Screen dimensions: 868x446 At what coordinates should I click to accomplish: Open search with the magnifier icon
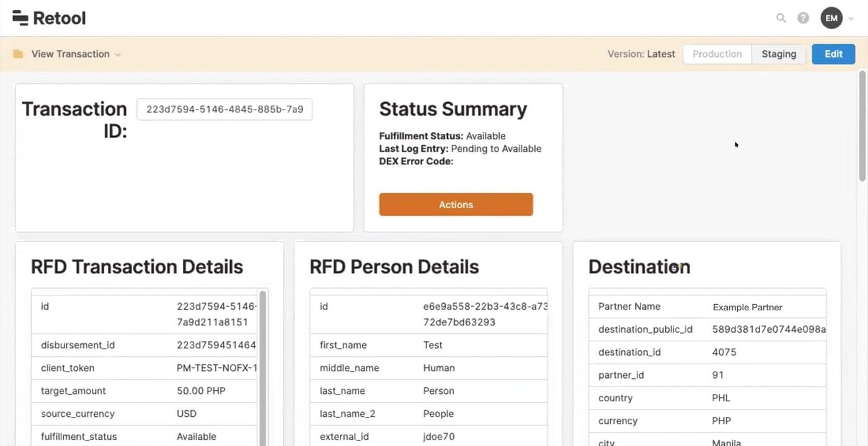[781, 18]
